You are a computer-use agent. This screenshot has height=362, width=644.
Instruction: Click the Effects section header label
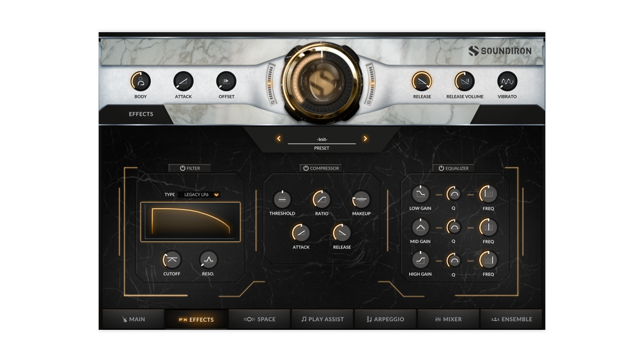141,114
